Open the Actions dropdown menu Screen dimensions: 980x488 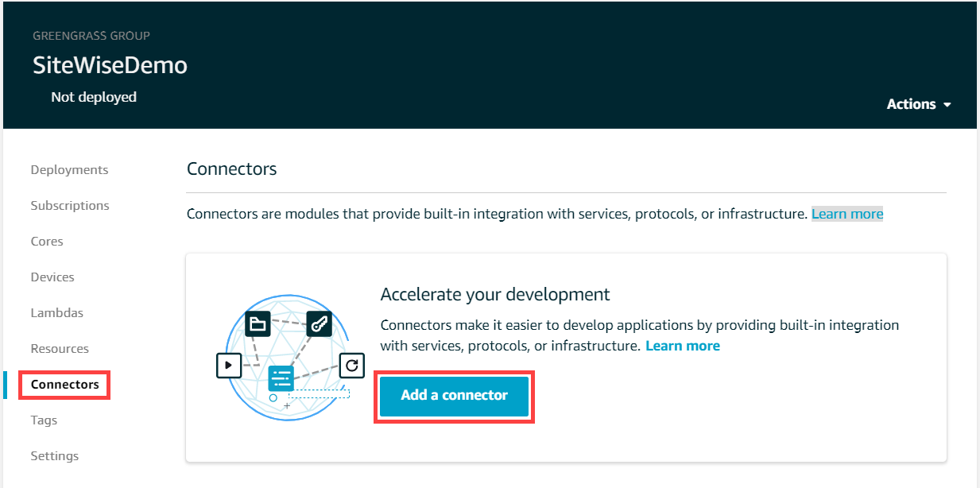point(919,104)
